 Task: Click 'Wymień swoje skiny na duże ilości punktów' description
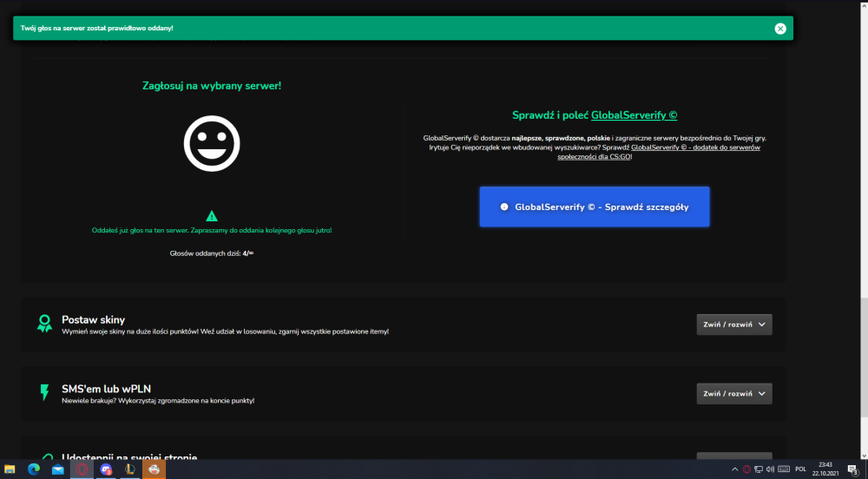coord(226,331)
